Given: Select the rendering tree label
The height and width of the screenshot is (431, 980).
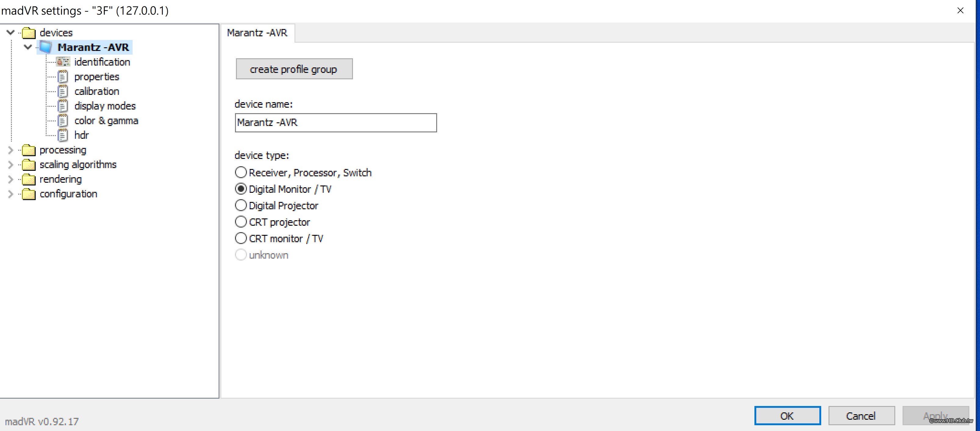Looking at the screenshot, I should pyautogui.click(x=60, y=179).
